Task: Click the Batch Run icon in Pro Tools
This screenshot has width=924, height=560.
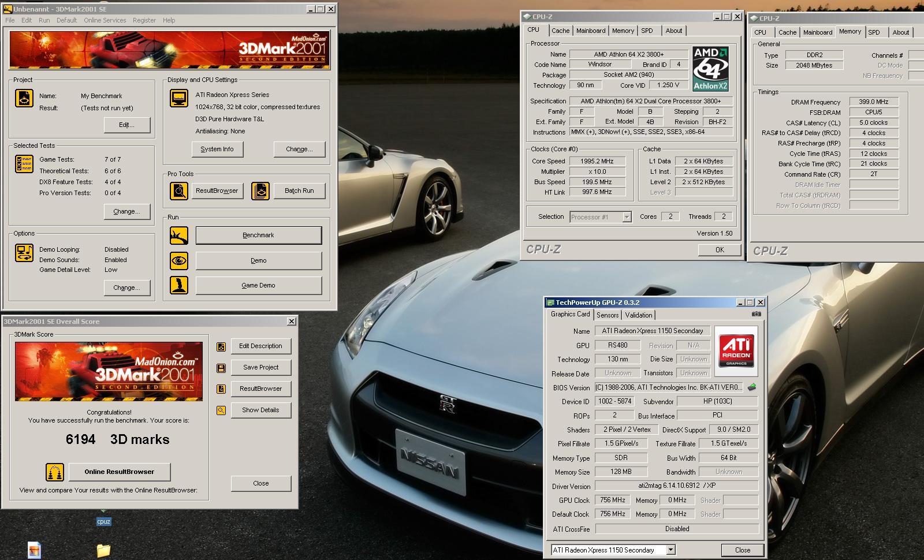Action: pos(260,191)
